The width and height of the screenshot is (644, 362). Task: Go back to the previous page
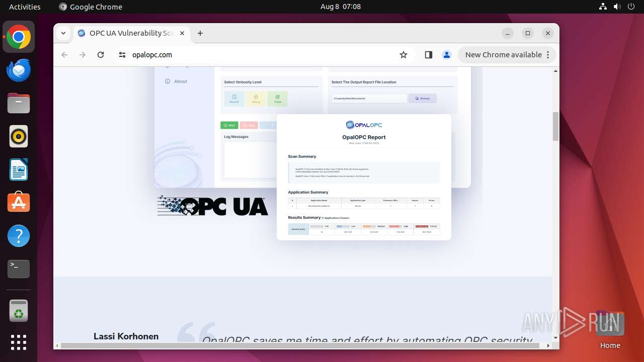[x=64, y=55]
